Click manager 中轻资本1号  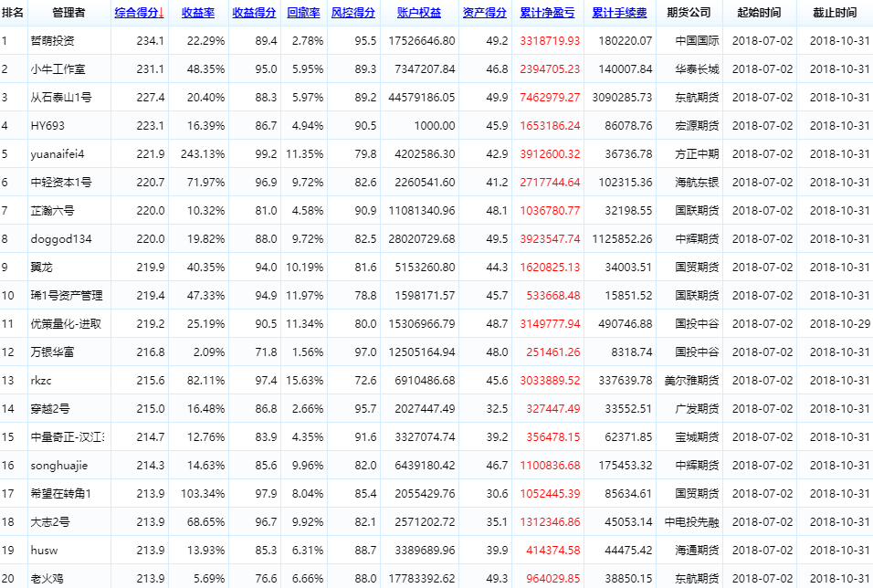(61, 182)
